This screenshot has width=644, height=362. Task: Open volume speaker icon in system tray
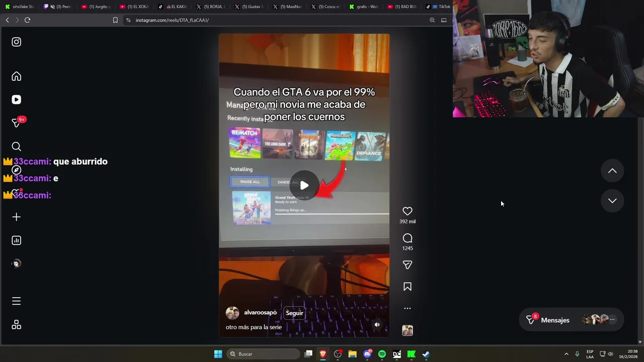click(610, 354)
